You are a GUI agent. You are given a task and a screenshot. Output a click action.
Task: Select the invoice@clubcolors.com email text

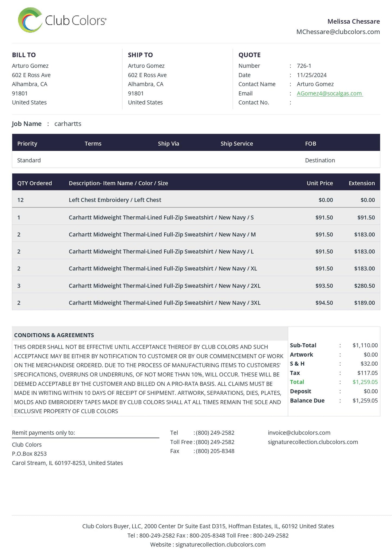point(299,433)
